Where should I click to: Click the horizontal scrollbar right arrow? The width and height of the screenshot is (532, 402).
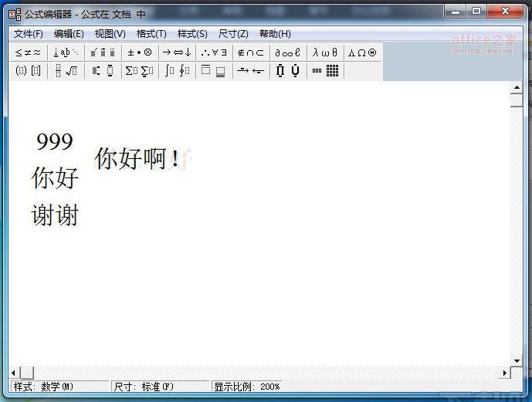pos(504,373)
